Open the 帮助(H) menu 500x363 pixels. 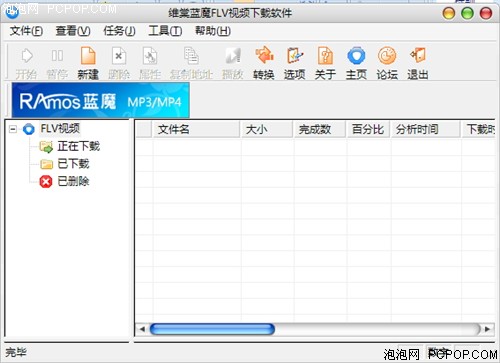[x=213, y=31]
